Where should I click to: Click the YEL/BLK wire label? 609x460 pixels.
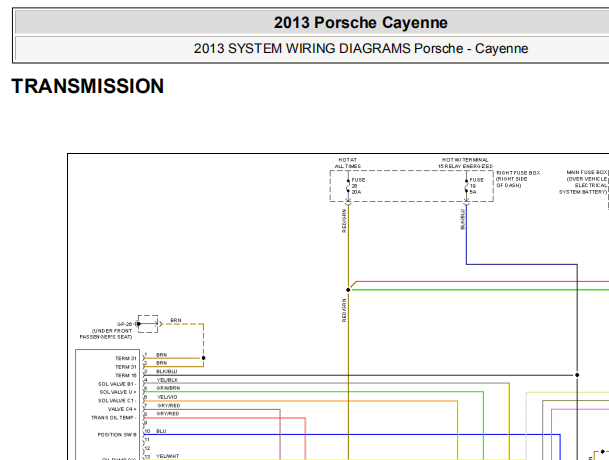(x=167, y=380)
